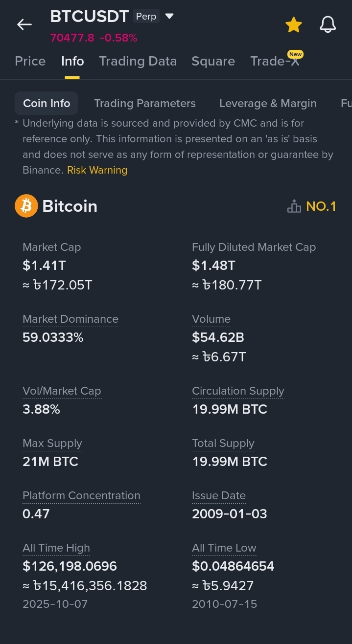Toggle the yellow favorite star

pyautogui.click(x=294, y=24)
